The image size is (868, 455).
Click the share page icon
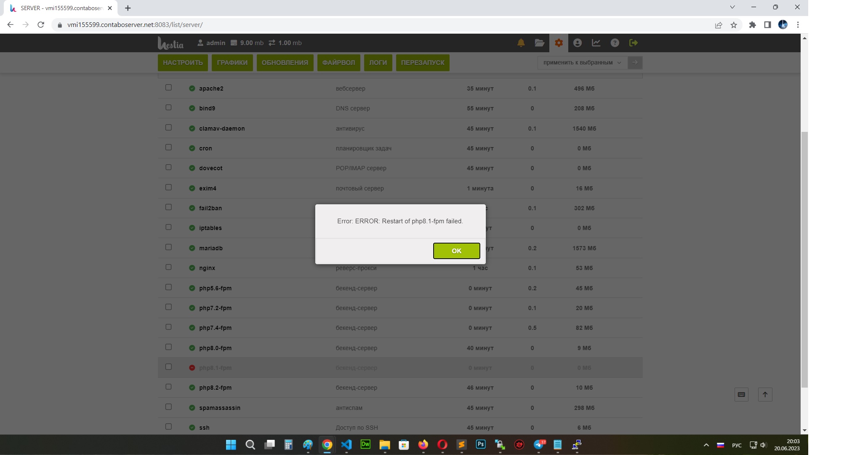pyautogui.click(x=719, y=25)
